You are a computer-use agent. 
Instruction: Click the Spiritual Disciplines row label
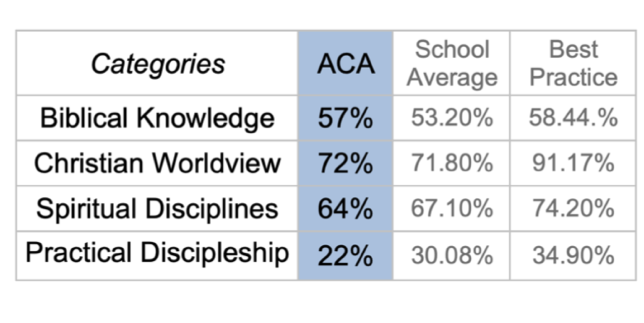pyautogui.click(x=158, y=209)
